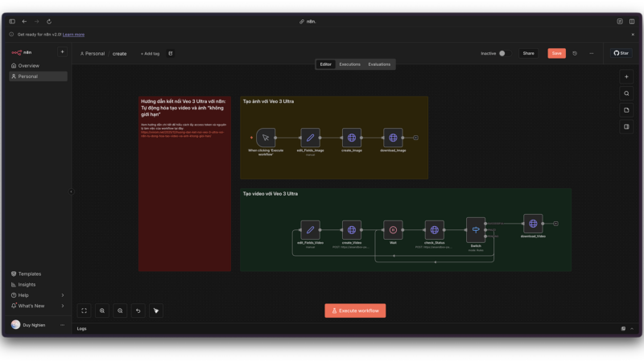The image size is (644, 362).
Task: Click the edit_Fields_Image pencil node
Action: pos(310,138)
